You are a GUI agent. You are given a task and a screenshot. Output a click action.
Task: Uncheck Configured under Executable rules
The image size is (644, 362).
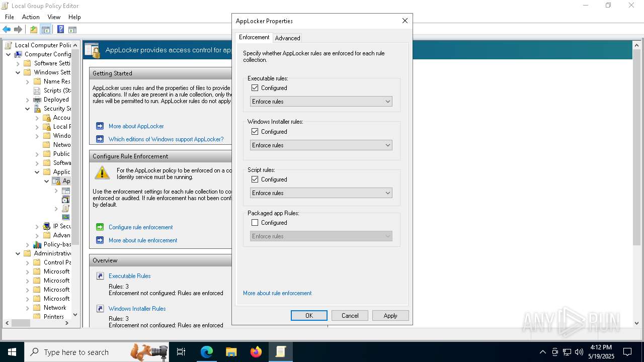click(255, 88)
